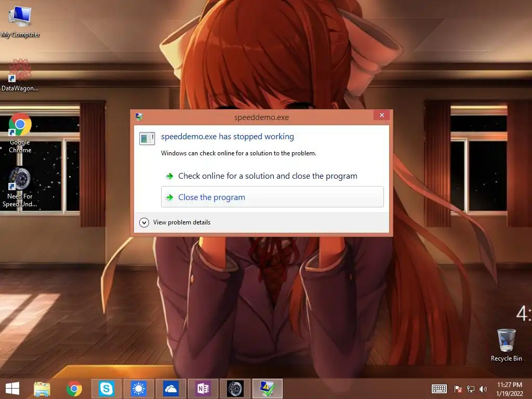Launch Chrome from the taskbar
The image size is (532, 399).
point(74,389)
